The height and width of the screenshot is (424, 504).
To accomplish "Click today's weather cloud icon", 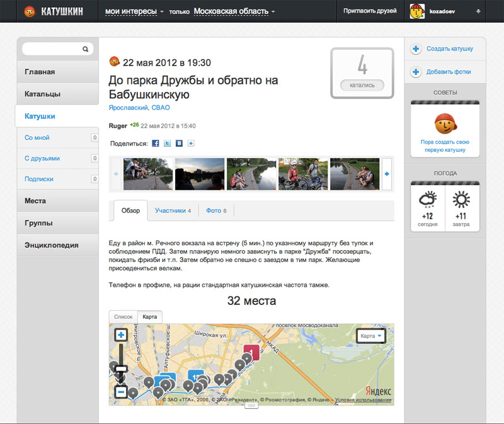I will tap(428, 199).
